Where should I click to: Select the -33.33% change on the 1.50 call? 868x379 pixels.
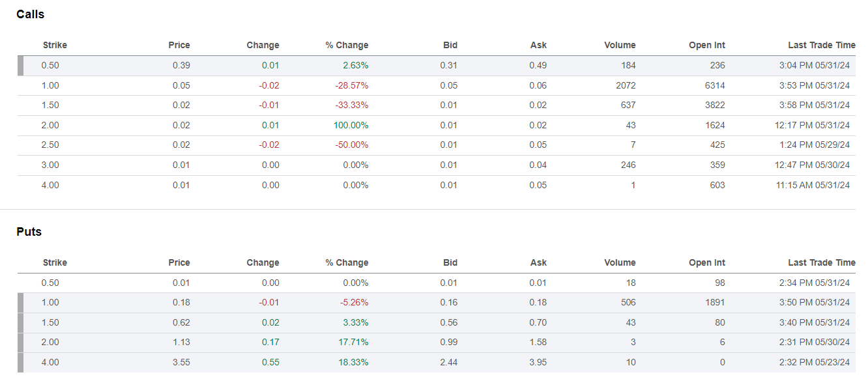[351, 105]
